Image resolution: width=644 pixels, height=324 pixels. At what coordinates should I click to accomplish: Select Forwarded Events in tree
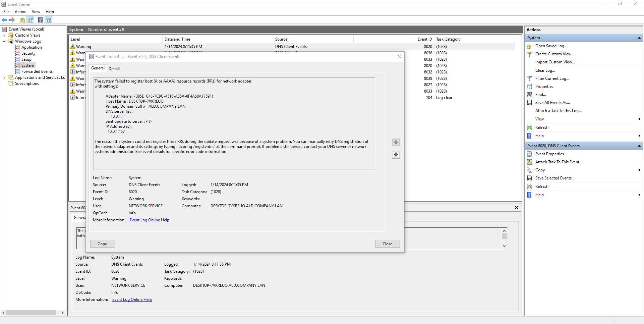tap(37, 71)
